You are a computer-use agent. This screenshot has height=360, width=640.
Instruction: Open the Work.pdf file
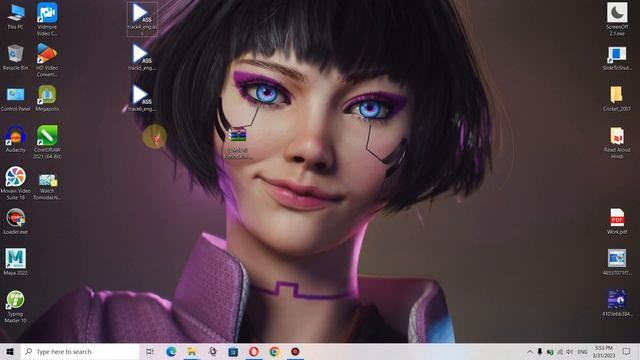point(617,222)
